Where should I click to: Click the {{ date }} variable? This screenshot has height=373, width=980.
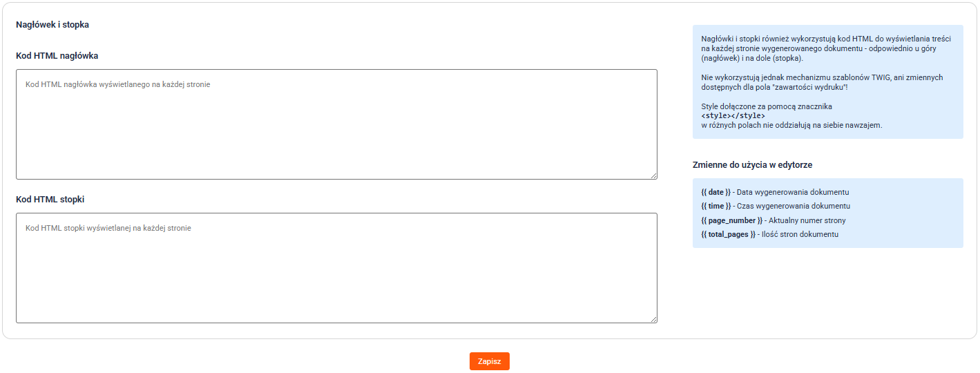715,192
